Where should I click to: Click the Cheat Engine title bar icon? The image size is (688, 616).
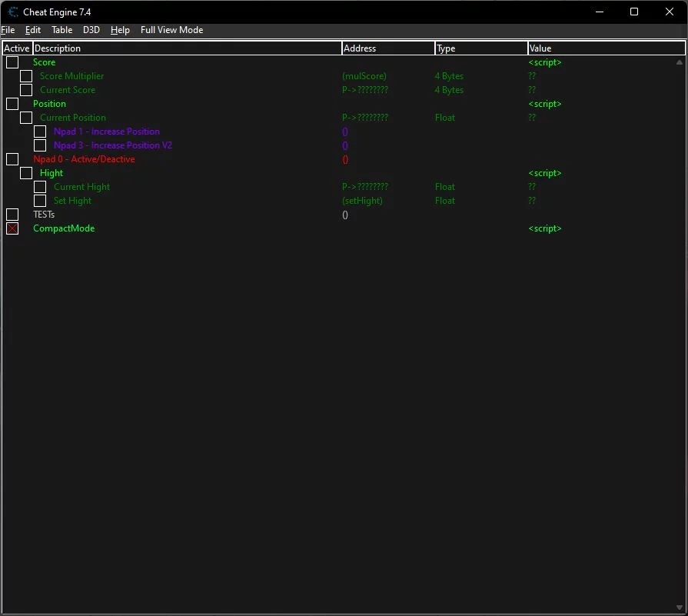tap(13, 12)
